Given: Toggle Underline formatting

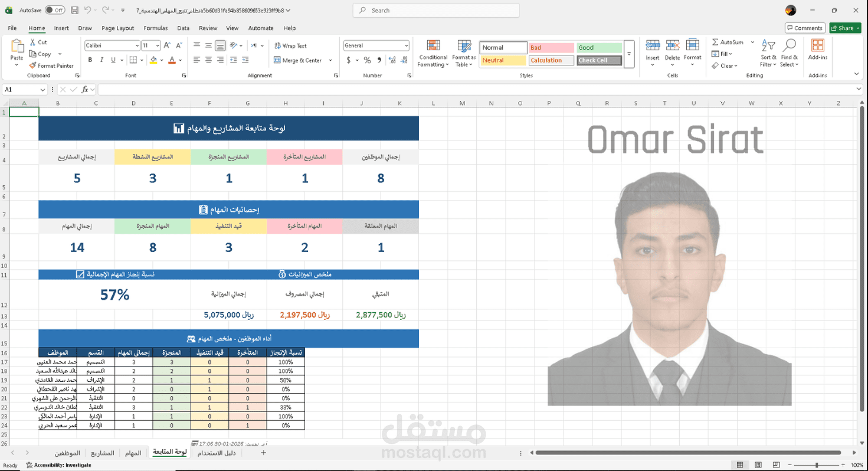Looking at the screenshot, I should point(113,60).
